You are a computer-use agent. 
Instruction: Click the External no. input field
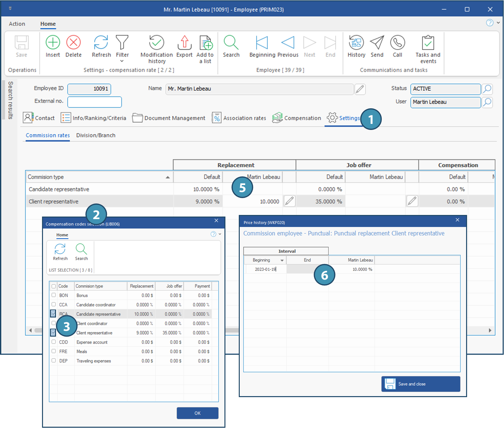click(95, 102)
